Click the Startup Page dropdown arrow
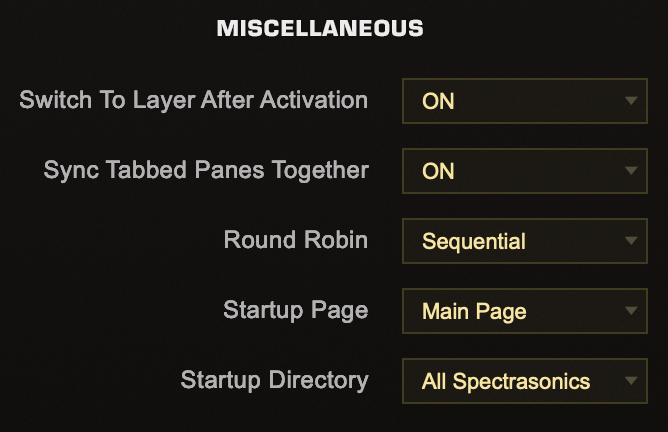 630,311
